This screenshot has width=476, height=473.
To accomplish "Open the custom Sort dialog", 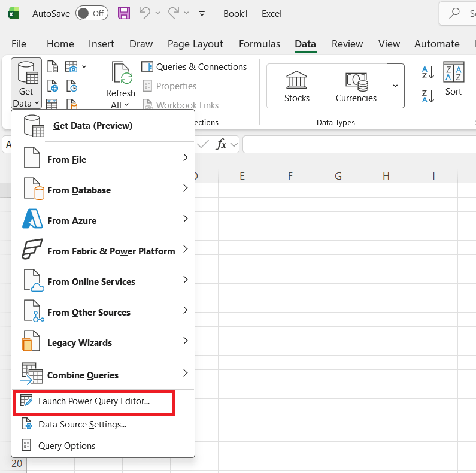I will (x=453, y=78).
